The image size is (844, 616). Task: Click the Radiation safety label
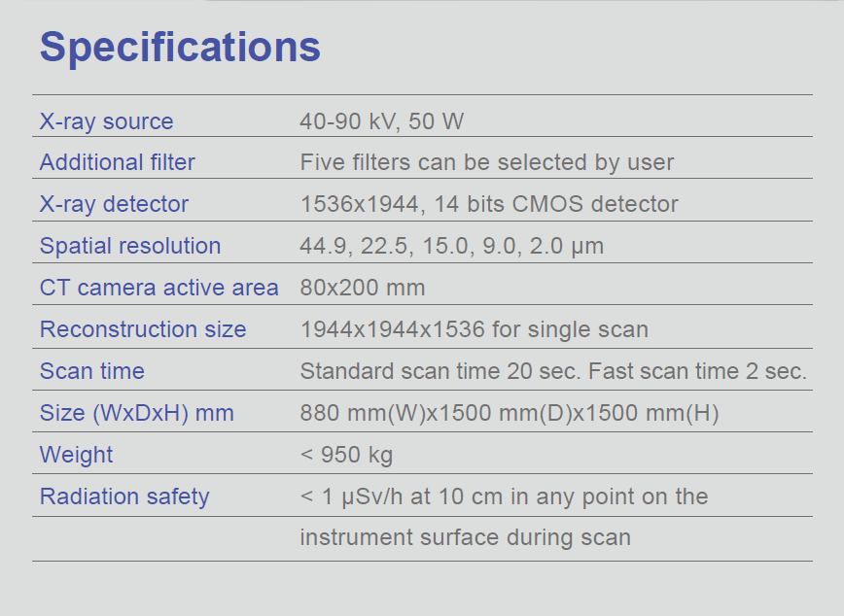coord(123,496)
